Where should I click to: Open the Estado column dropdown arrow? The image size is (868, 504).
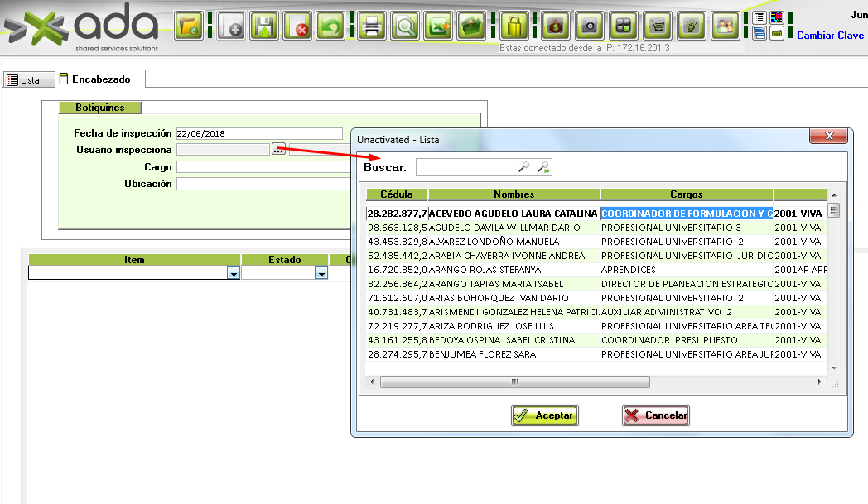point(321,273)
